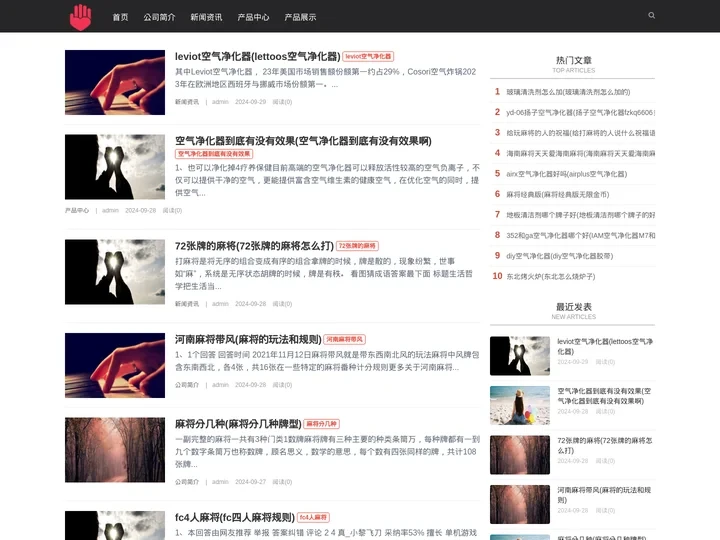Click the red hand logo

click(x=80, y=17)
